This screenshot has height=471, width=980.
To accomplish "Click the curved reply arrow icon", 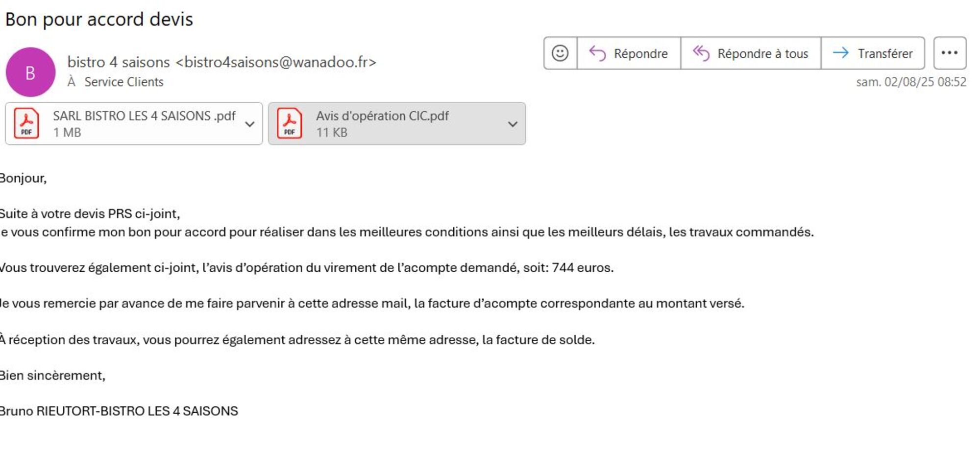I will click(597, 53).
